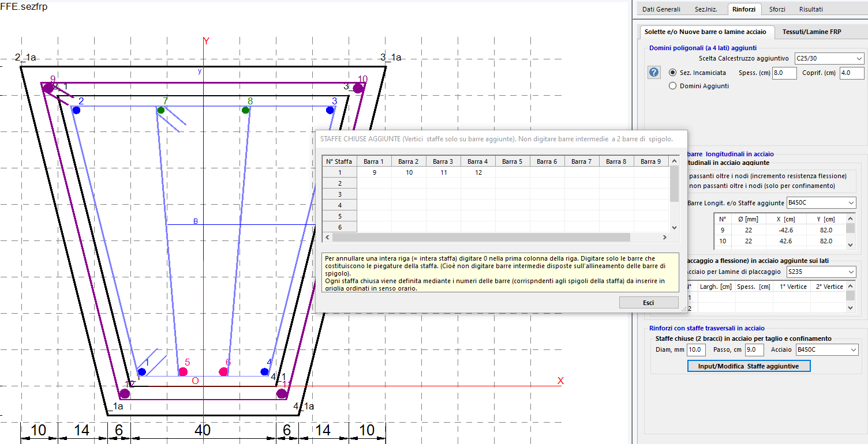This screenshot has height=444, width=868.
Task: Click the staffe table's scroll down arrow
Action: [674, 228]
